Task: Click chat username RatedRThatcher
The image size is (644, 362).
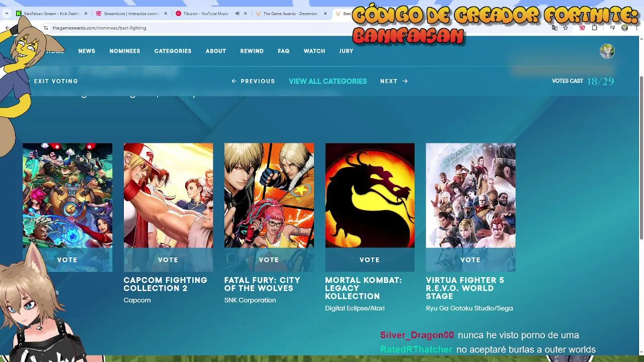Action: 416,349
